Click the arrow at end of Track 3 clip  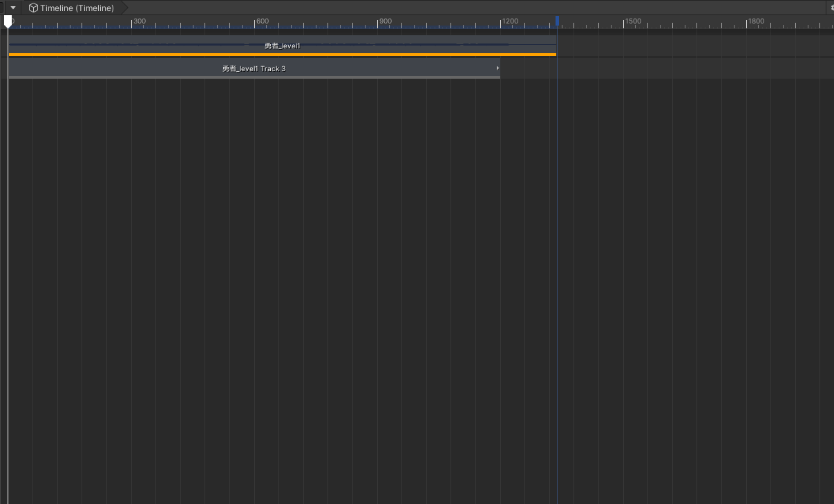(497, 68)
